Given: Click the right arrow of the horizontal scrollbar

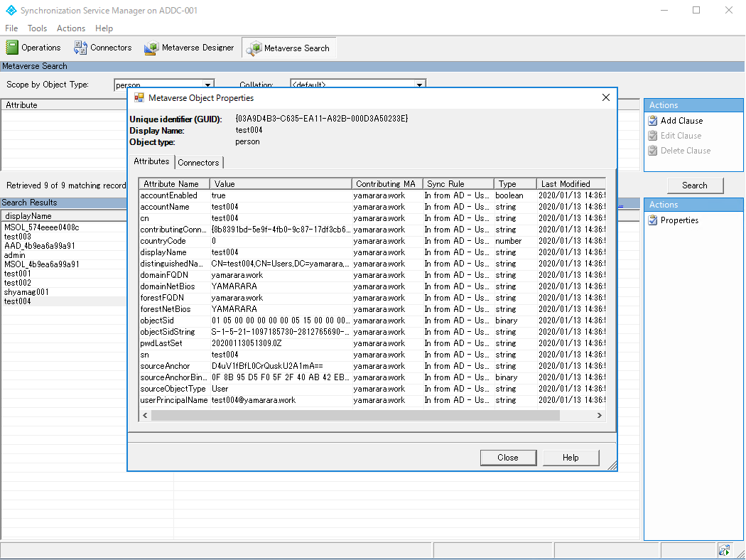Looking at the screenshot, I should (x=599, y=414).
